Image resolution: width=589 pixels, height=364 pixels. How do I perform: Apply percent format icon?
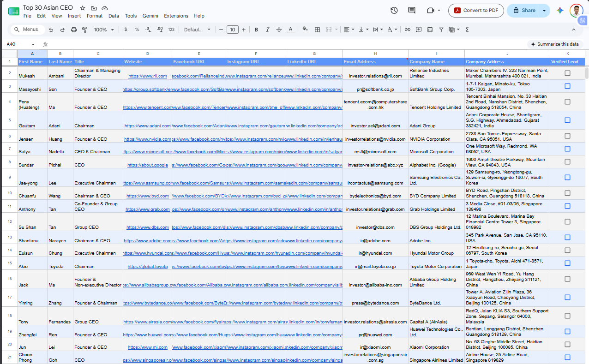(x=137, y=30)
